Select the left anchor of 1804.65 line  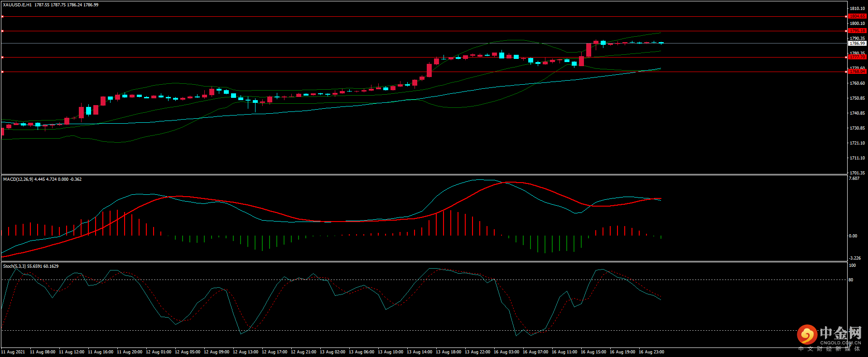click(2, 17)
